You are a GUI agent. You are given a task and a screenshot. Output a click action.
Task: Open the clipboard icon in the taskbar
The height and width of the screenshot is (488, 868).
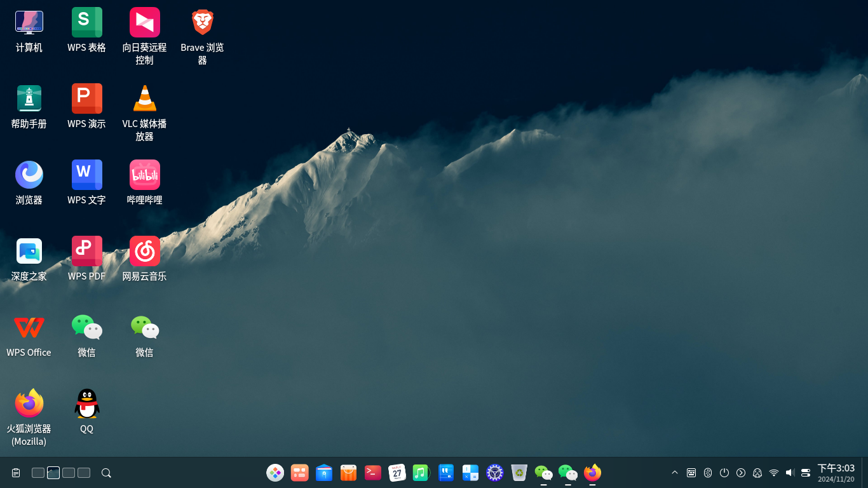(16, 473)
